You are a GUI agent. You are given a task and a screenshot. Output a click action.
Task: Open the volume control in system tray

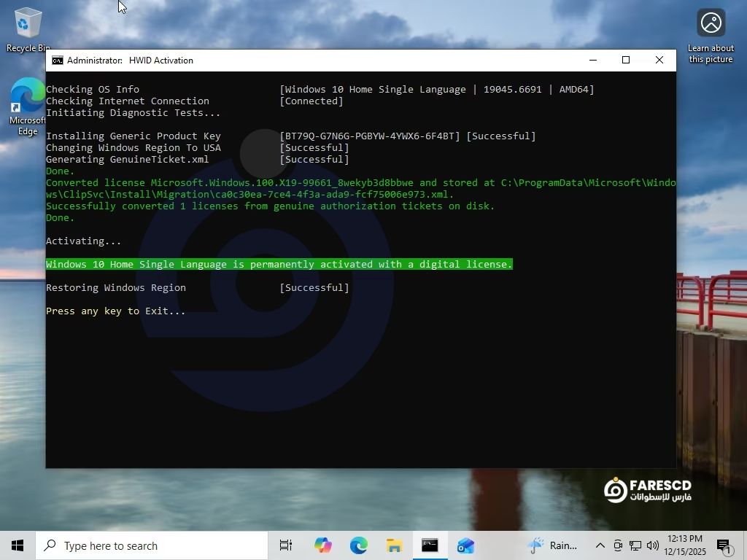tap(652, 545)
